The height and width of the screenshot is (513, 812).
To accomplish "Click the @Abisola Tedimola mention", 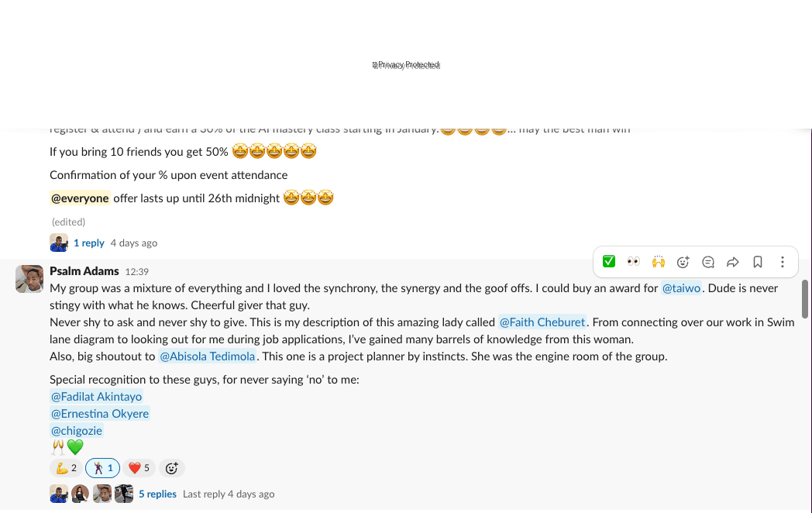I will pos(207,356).
